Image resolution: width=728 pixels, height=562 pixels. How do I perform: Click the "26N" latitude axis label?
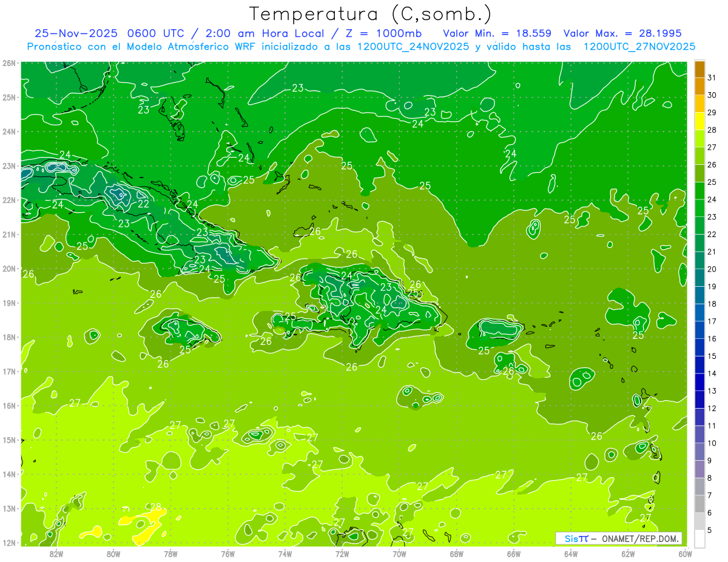point(8,62)
